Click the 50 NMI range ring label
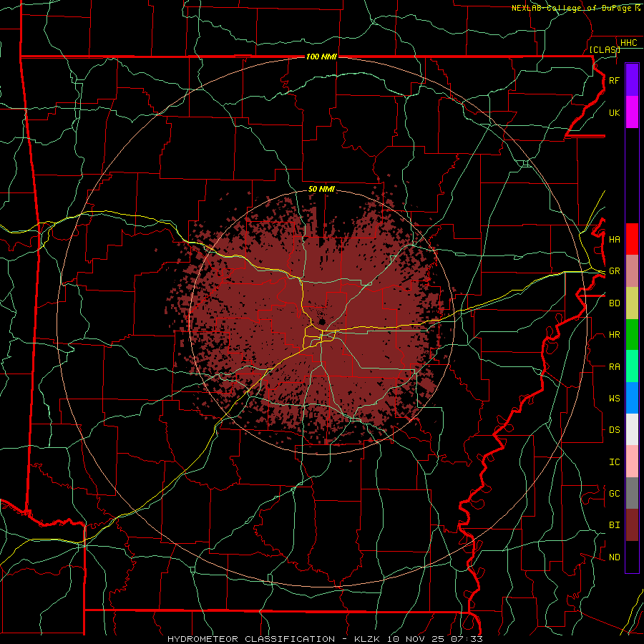This screenshot has height=644, width=644. (x=321, y=189)
